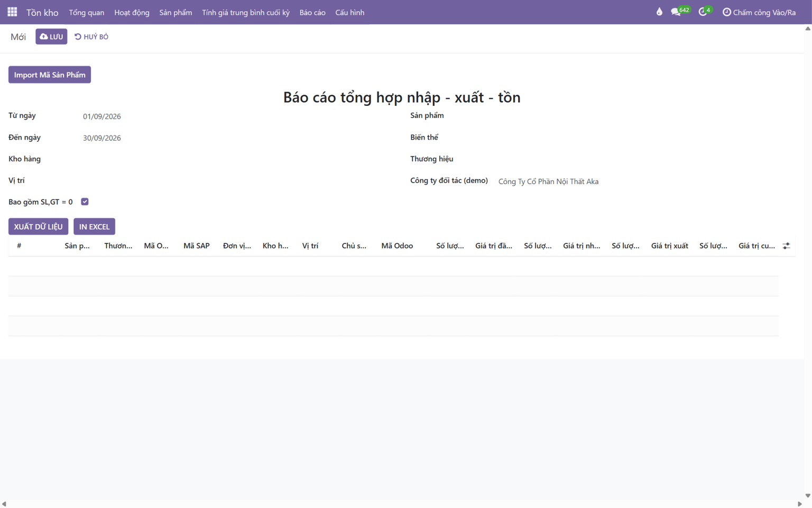Click Import Mã Sản Phẩm button
812x508 pixels.
click(x=50, y=75)
